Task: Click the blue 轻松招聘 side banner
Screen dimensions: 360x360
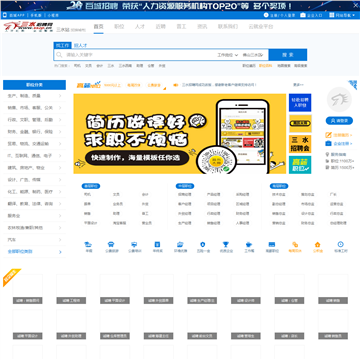Action: click(x=300, y=103)
